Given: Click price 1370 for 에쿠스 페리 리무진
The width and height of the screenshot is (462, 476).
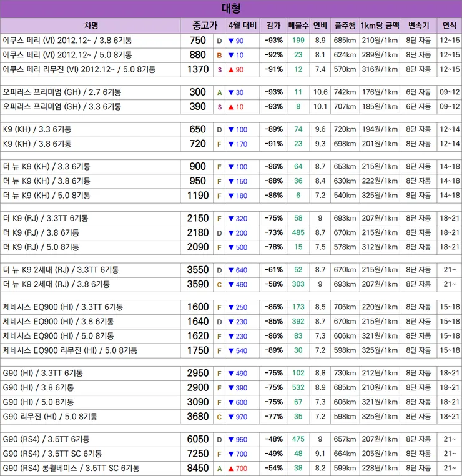Looking at the screenshot, I should [198, 69].
